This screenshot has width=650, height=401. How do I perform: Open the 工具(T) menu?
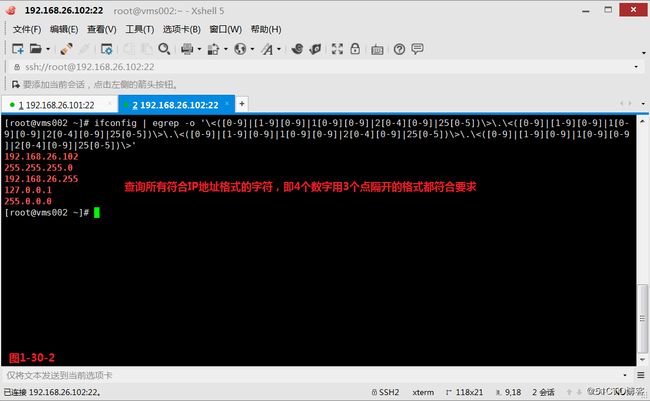[140, 29]
